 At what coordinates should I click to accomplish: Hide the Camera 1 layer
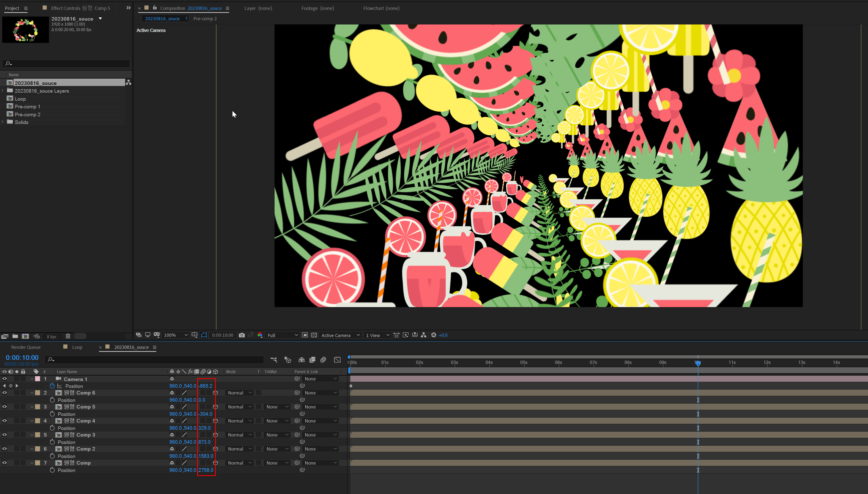[x=4, y=379]
